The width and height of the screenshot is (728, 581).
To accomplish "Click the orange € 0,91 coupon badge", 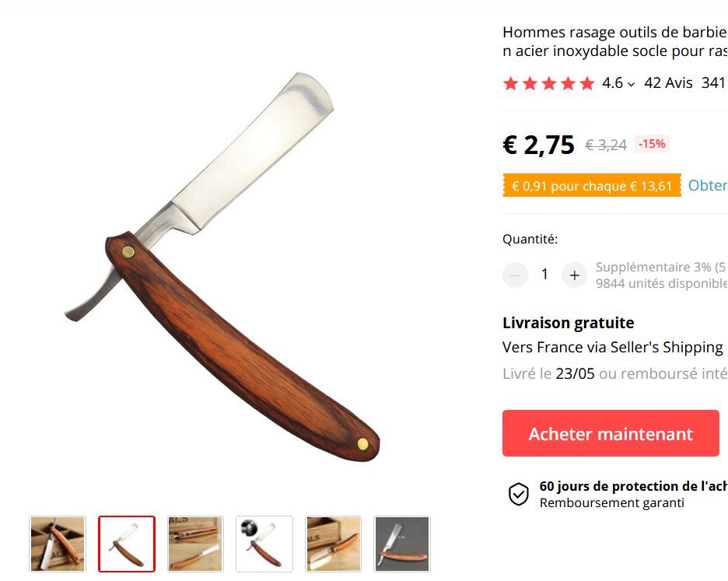I will click(592, 186).
